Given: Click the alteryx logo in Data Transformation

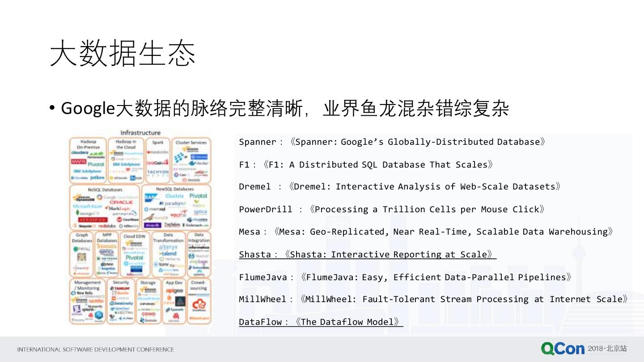Looking at the screenshot, I should point(168,247).
